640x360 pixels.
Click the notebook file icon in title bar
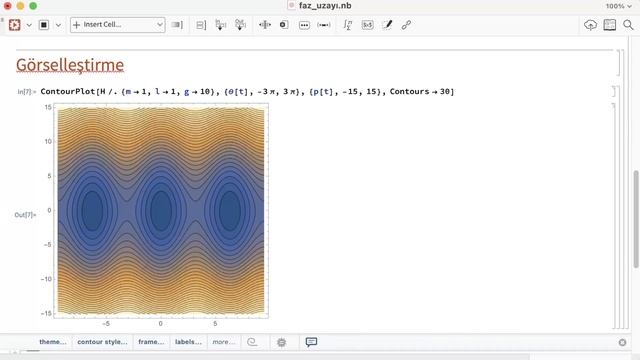[x=291, y=6]
